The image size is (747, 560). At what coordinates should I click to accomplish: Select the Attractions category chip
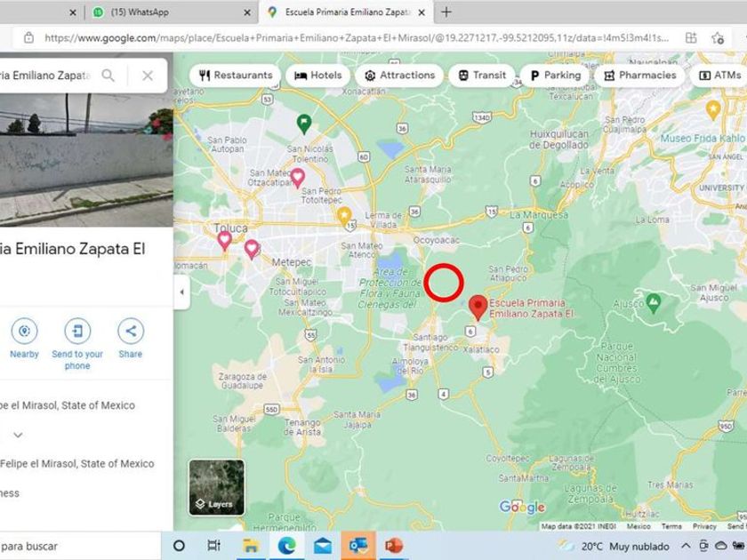(399, 76)
